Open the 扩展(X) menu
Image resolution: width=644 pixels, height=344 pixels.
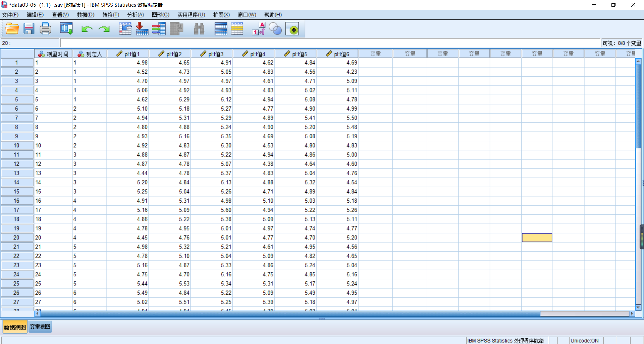point(221,15)
